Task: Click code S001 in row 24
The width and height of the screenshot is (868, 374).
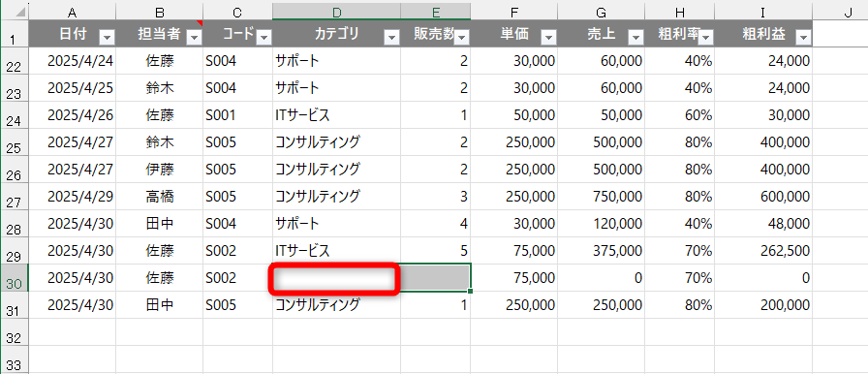Action: click(x=221, y=115)
